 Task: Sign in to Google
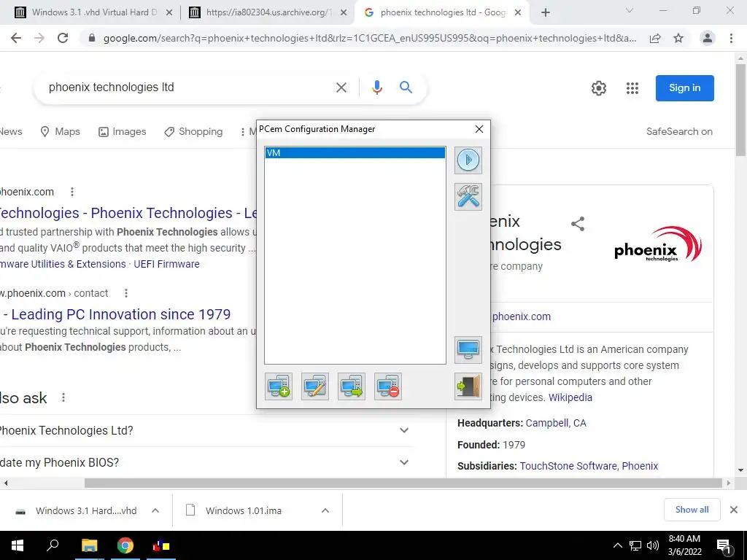click(x=684, y=88)
